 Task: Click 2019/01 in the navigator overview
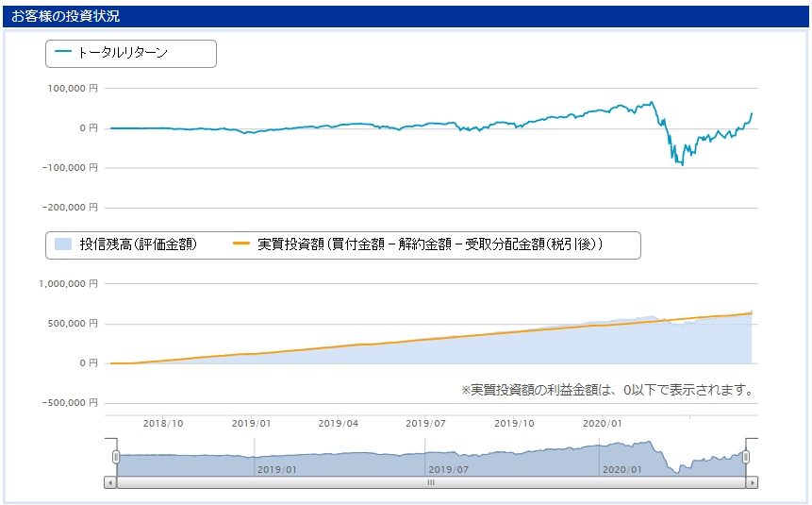point(277,470)
